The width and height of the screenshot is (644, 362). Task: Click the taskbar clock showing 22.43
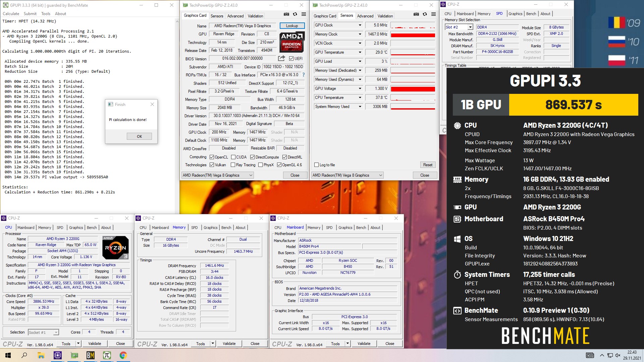[632, 352]
